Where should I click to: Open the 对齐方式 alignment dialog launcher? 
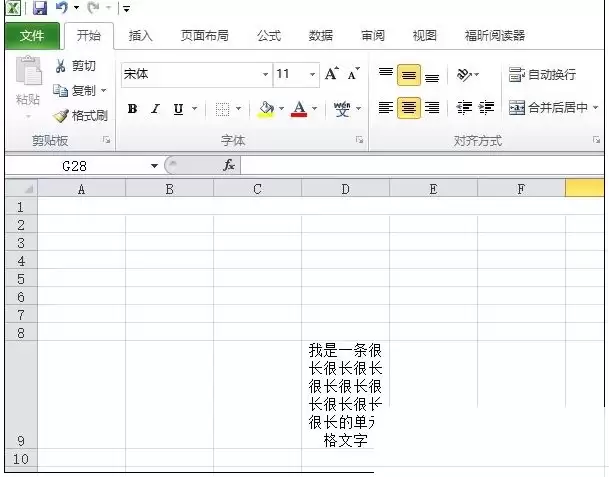coord(597,140)
